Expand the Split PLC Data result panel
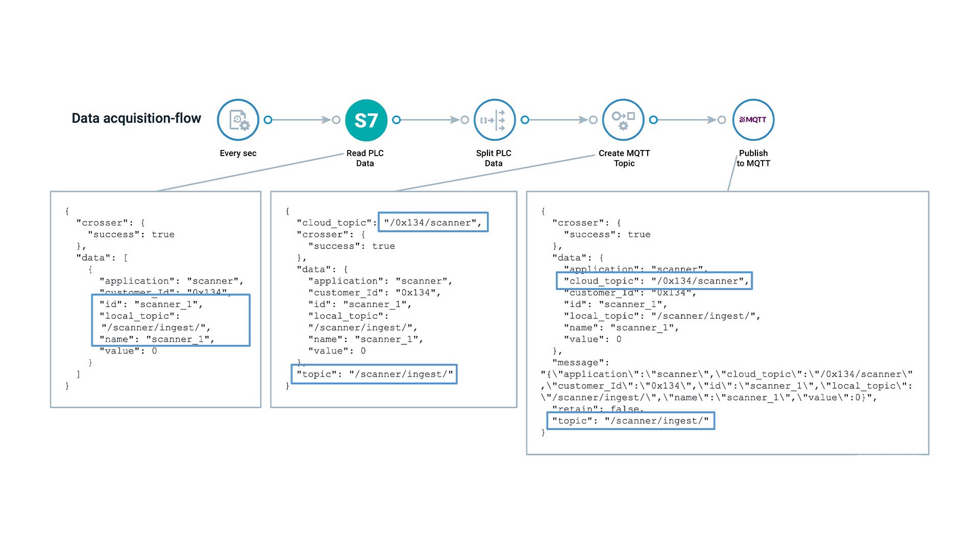Viewport: 980px width, 551px height. pos(393,298)
